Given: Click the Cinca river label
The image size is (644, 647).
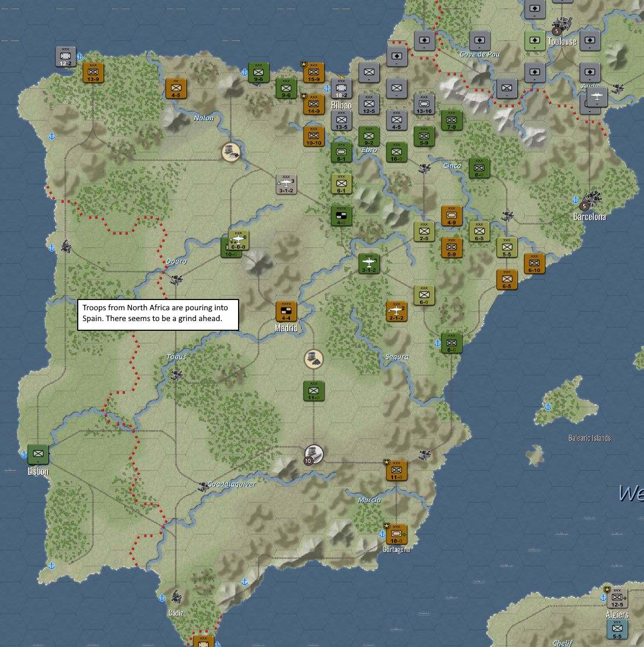Looking at the screenshot, I should point(452,166).
